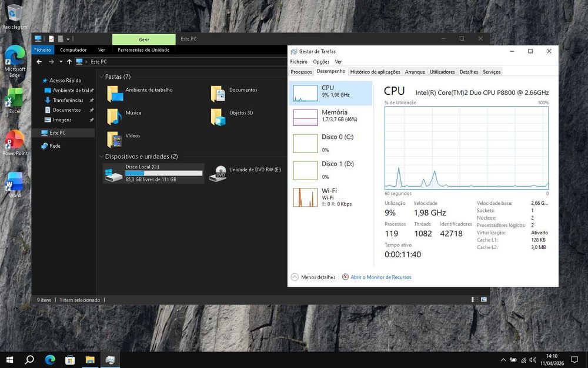The image size is (588, 368).
Task: Collapse the Pastas (7) group
Action: tap(101, 77)
